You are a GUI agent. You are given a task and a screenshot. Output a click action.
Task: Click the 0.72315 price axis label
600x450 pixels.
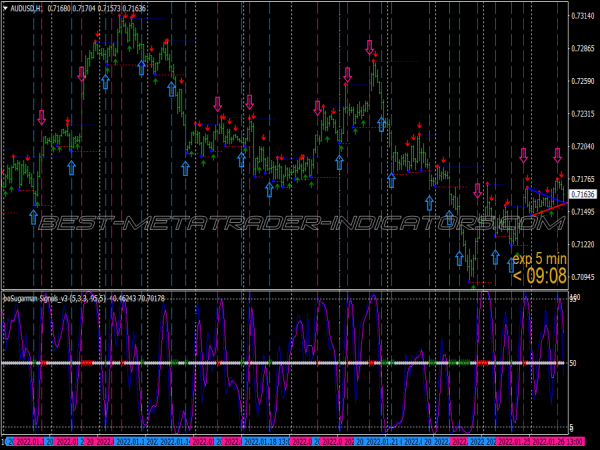coord(583,114)
